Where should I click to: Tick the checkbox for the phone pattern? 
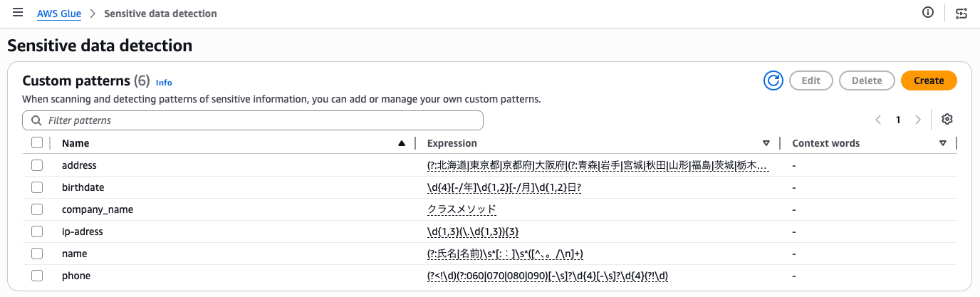point(37,276)
